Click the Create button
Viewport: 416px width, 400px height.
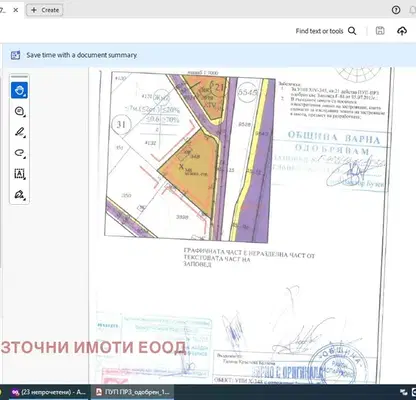click(45, 10)
